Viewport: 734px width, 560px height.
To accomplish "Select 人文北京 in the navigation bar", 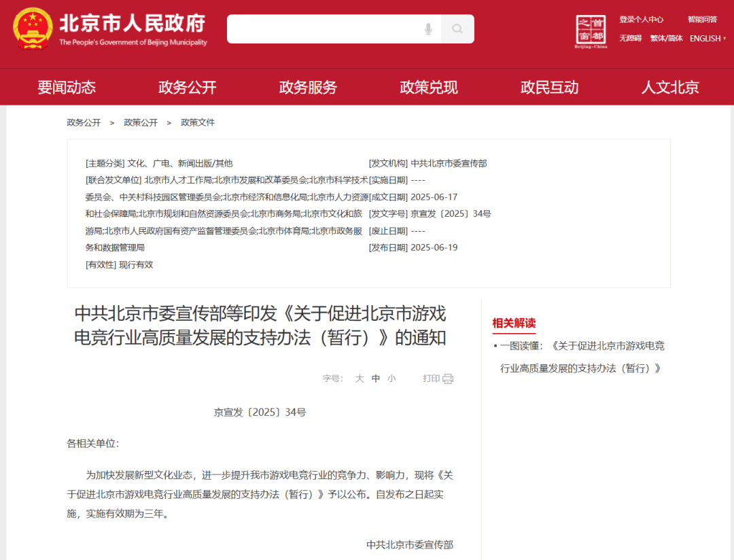I will (x=670, y=87).
